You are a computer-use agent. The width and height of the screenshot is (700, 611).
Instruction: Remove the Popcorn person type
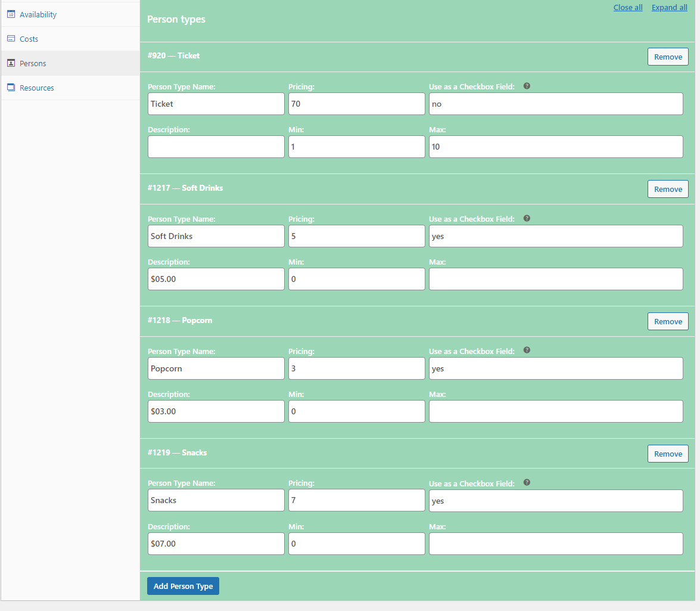coord(668,321)
